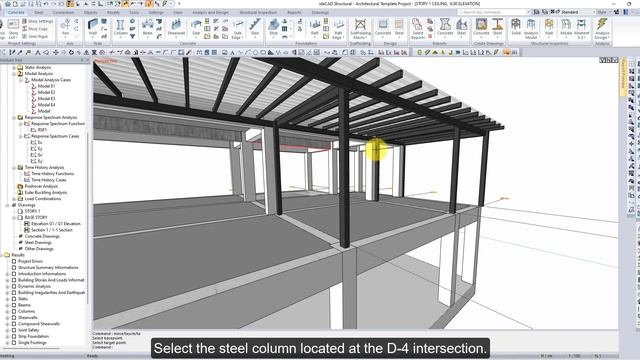Open the Analysis and Design tab
640x360 pixels.
[x=210, y=13]
